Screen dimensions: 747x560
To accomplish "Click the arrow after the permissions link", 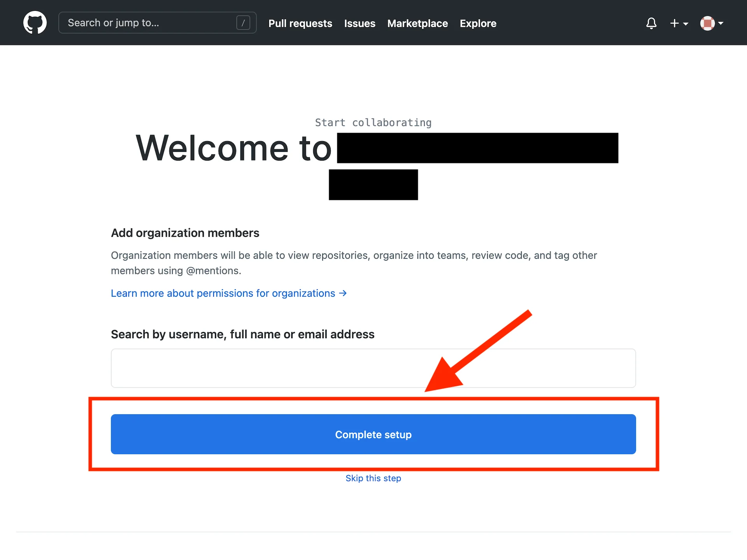I will click(343, 293).
